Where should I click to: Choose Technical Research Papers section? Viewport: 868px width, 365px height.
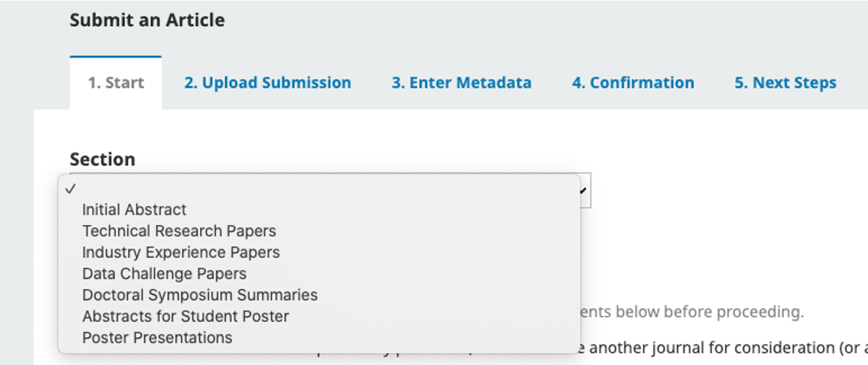coord(179,231)
